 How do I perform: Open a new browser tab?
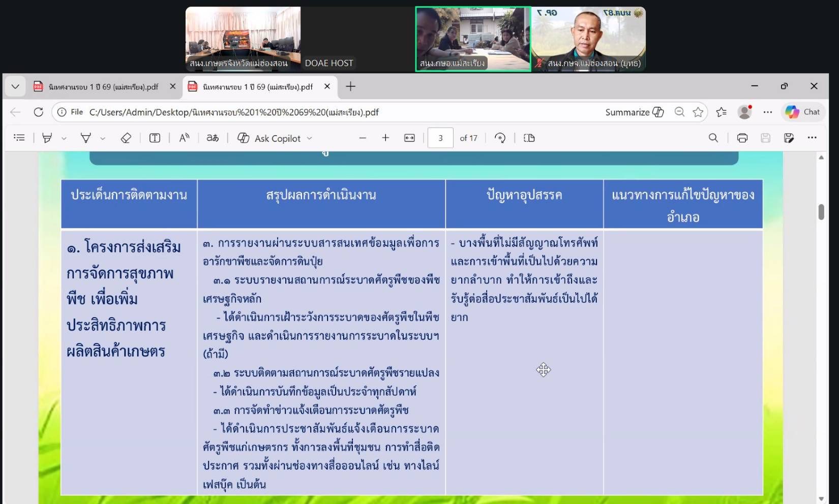350,87
